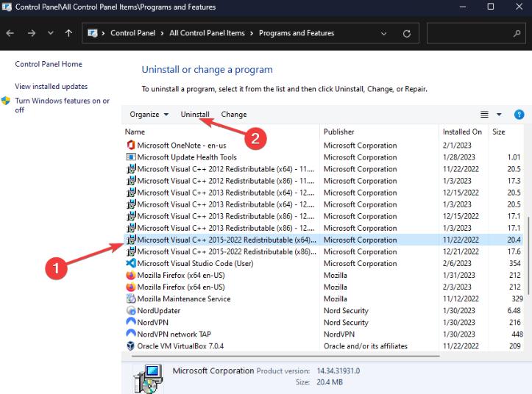
Task: Click the blue Help icon
Action: pyautogui.click(x=519, y=115)
